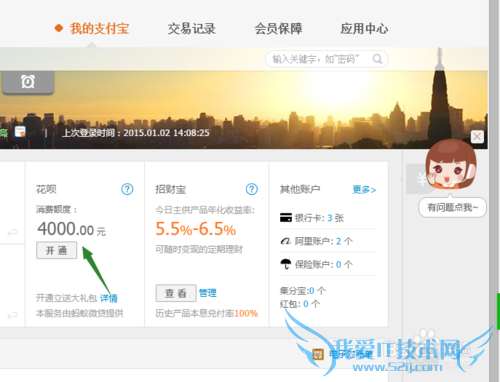Click the 阿里账户 icon
The width and height of the screenshot is (500, 382).
click(286, 241)
